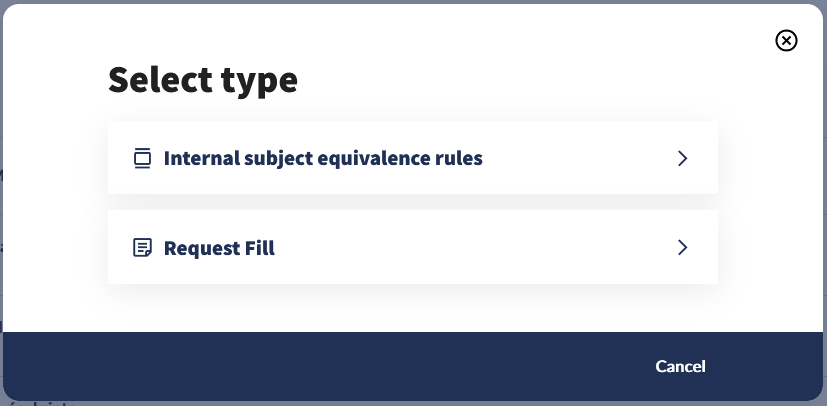Select the Internal subject equivalence rules label
Viewport: 827px width, 406px height.
pos(323,158)
